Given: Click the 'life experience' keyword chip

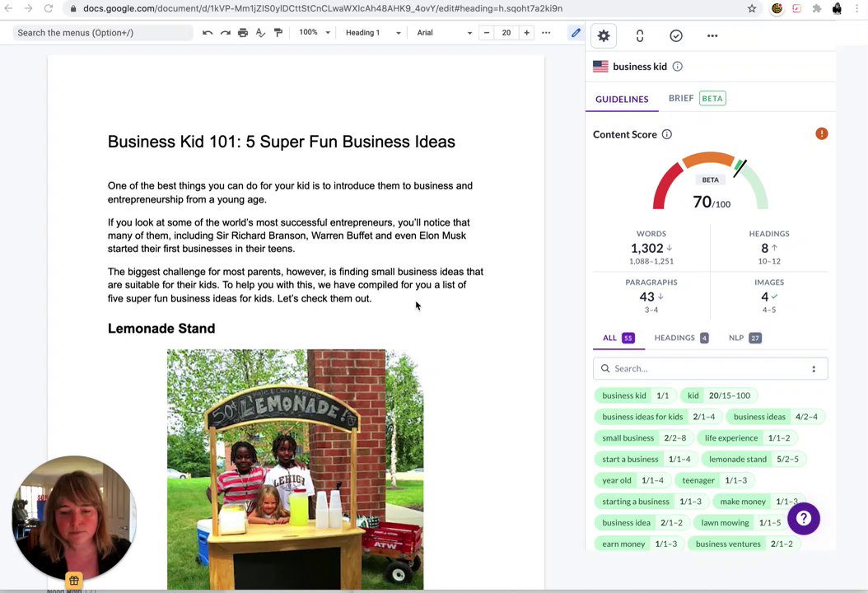Looking at the screenshot, I should pyautogui.click(x=747, y=437).
